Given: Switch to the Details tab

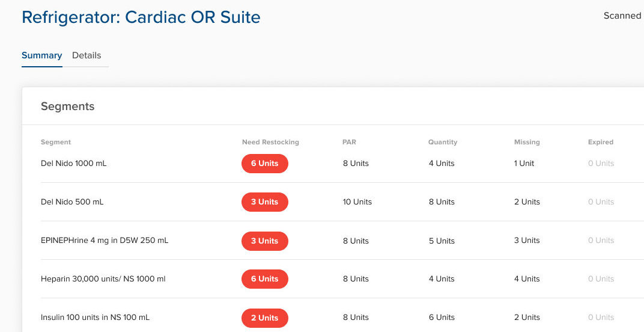Looking at the screenshot, I should 87,55.
